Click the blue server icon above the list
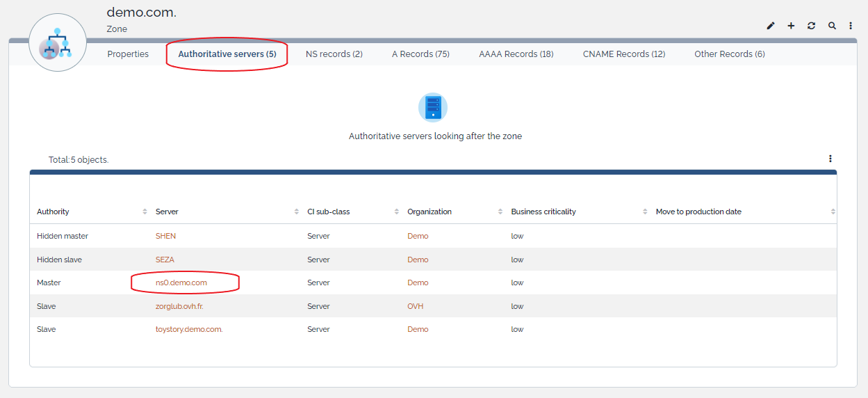 click(x=433, y=108)
